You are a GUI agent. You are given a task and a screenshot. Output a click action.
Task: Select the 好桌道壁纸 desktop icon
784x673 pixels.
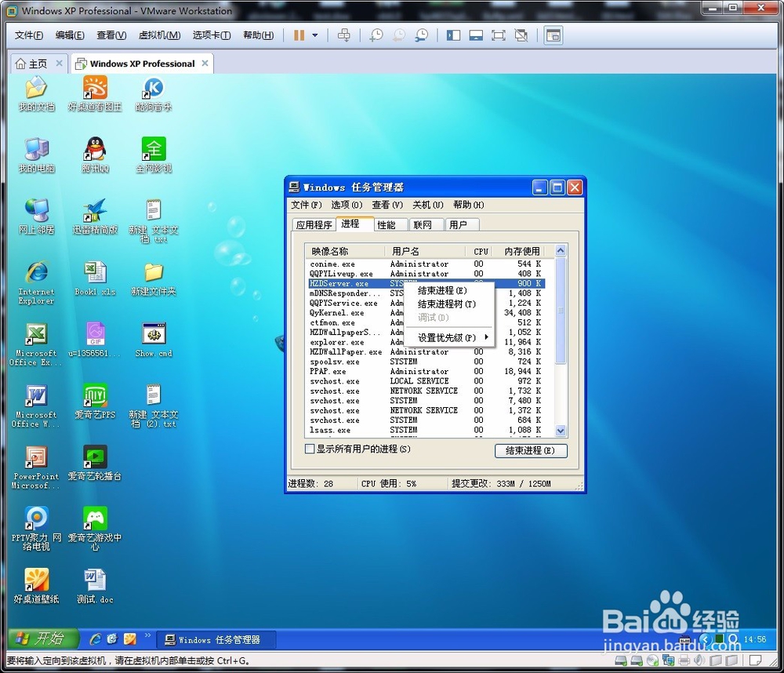point(37,587)
